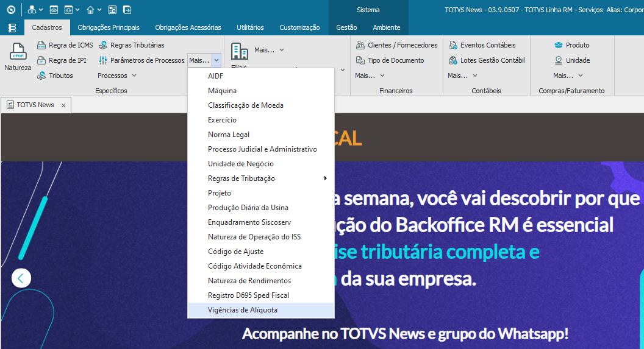Click the Sistema context tab header

368,10
